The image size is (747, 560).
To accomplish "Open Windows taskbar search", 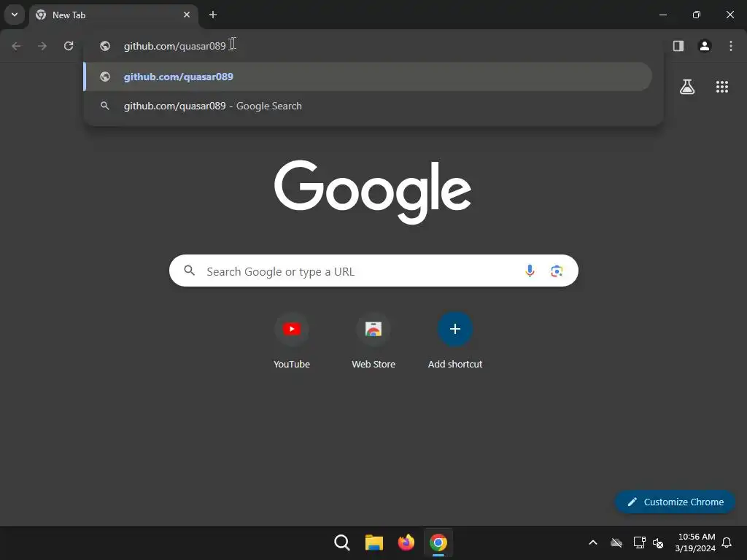I will point(342,542).
